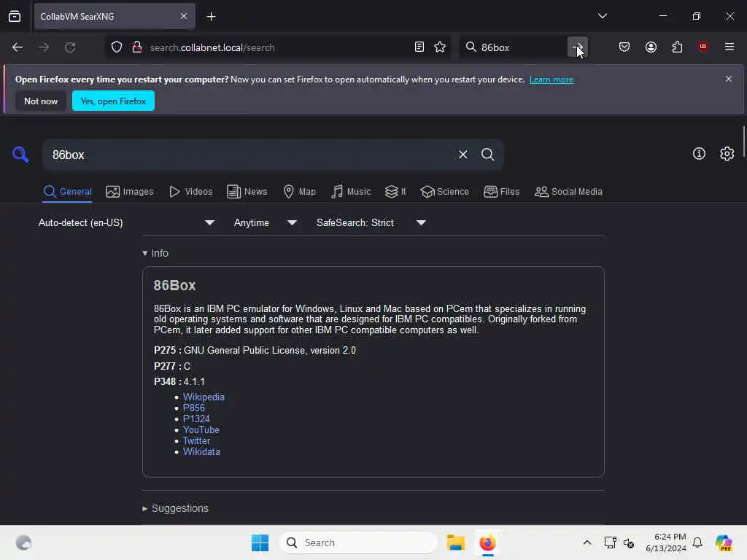This screenshot has height=560, width=747.
Task: Close the CollabVM SearXNG tab
Action: pos(184,16)
